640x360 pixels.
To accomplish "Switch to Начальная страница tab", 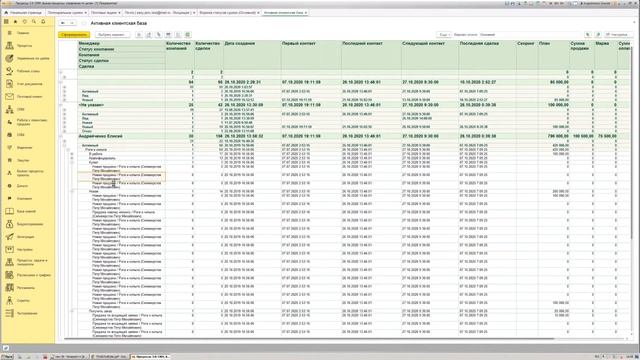I will pos(23,13).
